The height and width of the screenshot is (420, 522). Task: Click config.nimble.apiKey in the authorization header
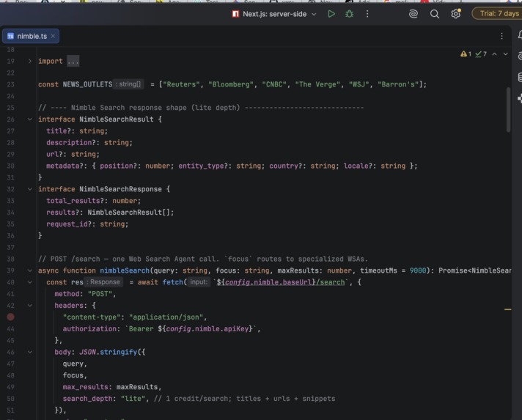209,329
